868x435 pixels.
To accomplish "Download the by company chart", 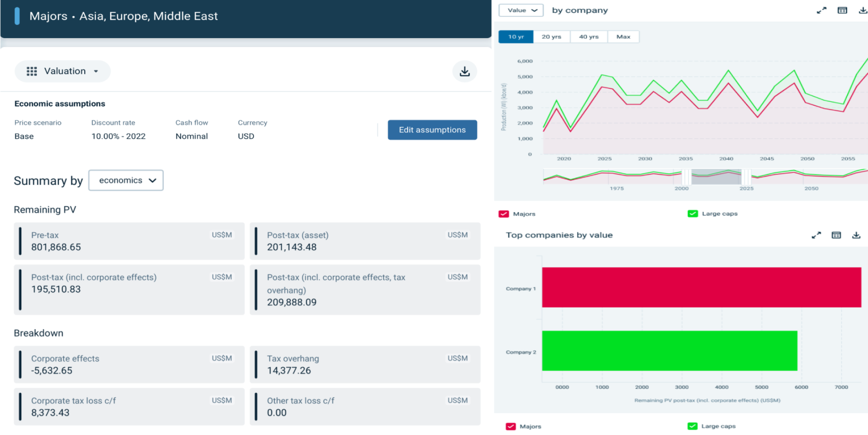I will tap(862, 10).
